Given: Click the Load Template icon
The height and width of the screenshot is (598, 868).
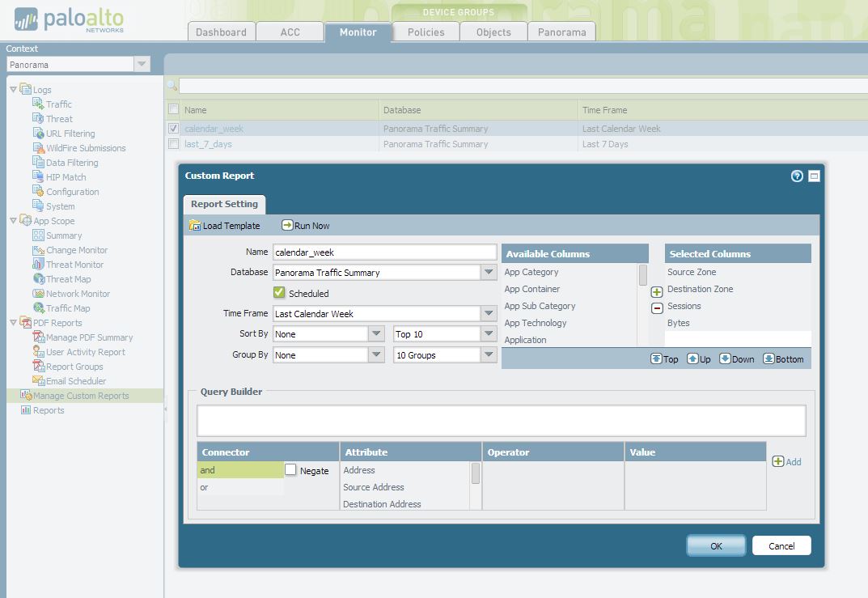Looking at the screenshot, I should point(195,226).
